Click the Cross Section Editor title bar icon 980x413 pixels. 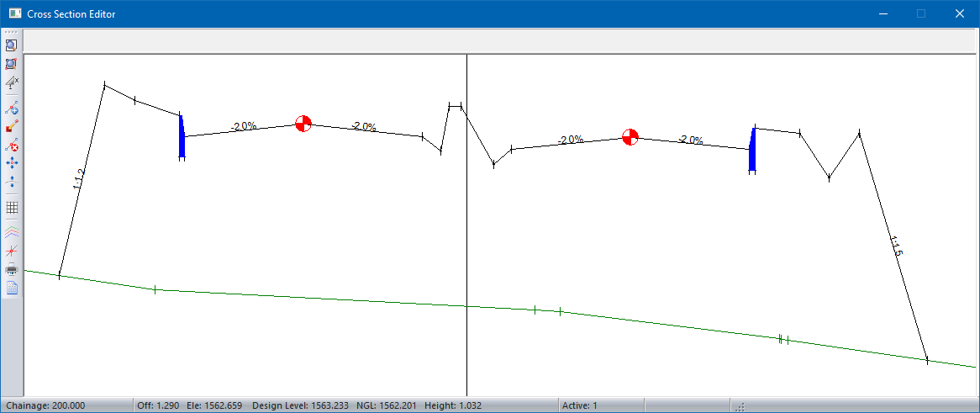tap(14, 13)
